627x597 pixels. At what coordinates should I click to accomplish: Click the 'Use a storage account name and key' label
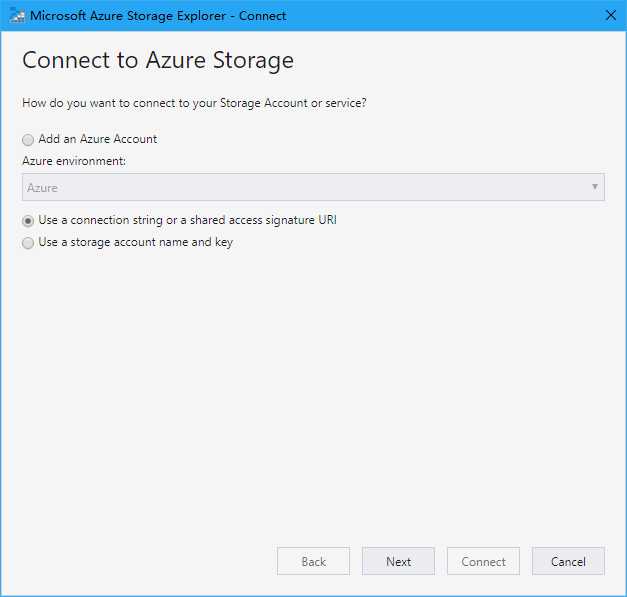pos(136,242)
